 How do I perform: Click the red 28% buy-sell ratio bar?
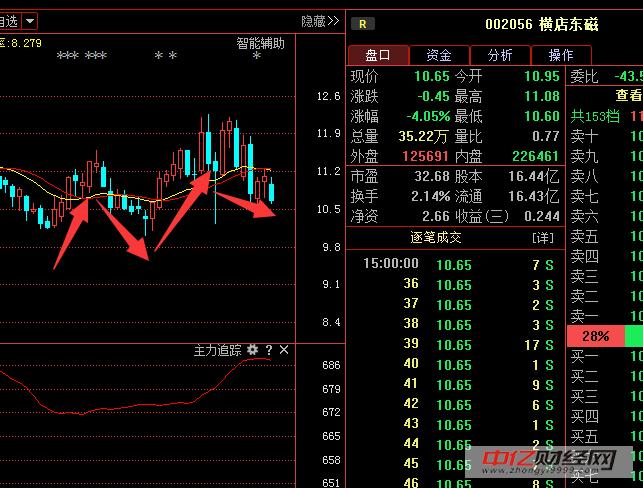coord(595,336)
